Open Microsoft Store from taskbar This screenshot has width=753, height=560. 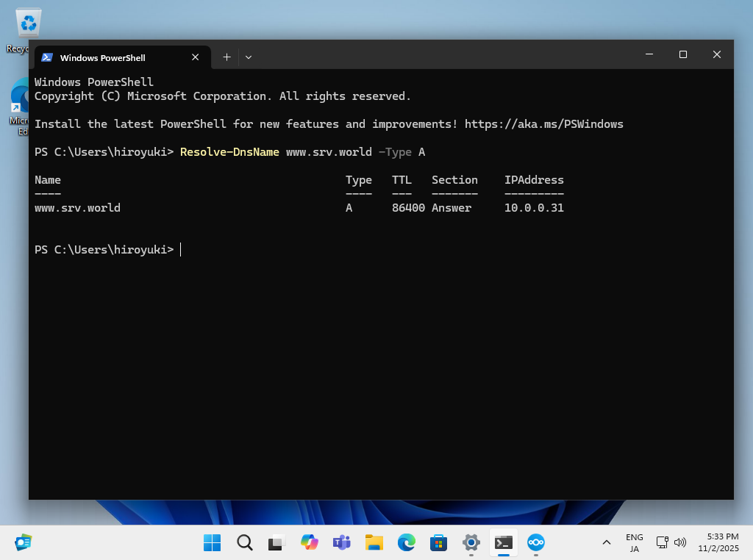tap(439, 542)
